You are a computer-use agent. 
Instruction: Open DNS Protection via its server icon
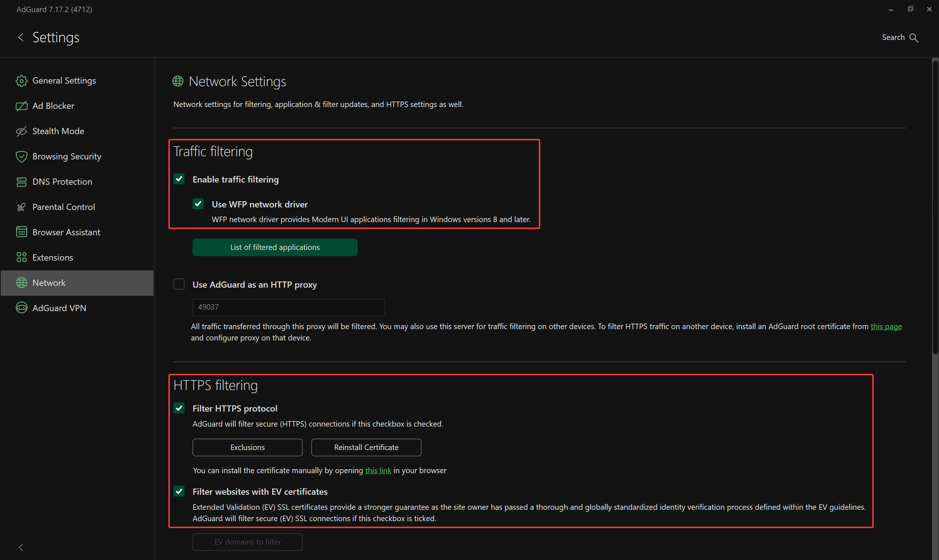point(22,182)
